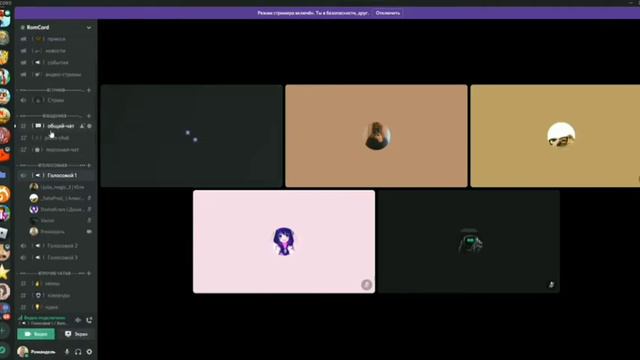Image resolution: width=640 pixels, height=360 pixels.
Task: Open the RomCord server dropdown menu
Action: 89,27
